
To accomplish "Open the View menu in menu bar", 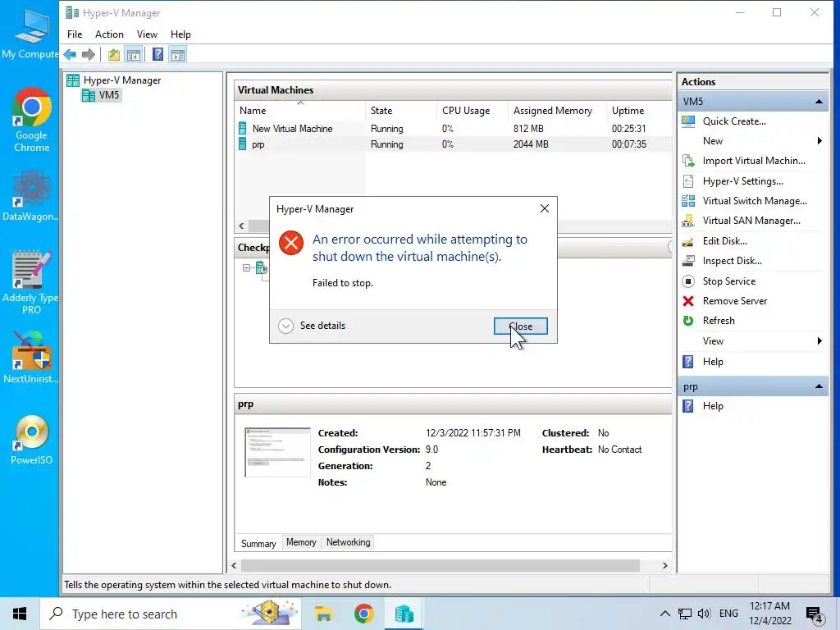I will pyautogui.click(x=147, y=34).
